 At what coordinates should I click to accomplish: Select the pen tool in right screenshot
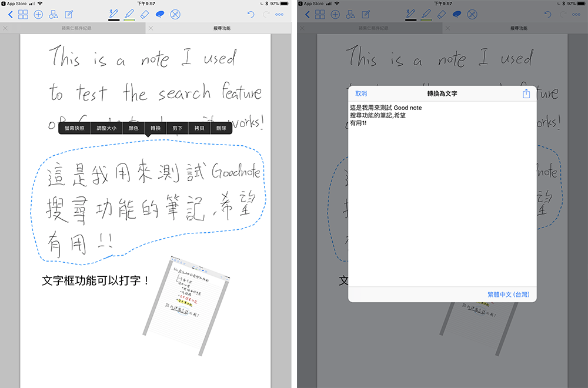tap(410, 14)
